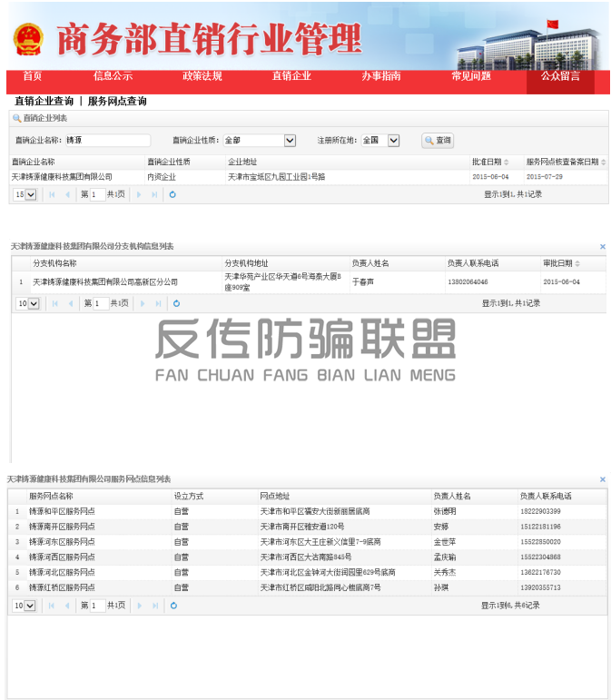The image size is (611, 700).
Task: Click the 直销企业名称 text field
Action: click(107, 141)
